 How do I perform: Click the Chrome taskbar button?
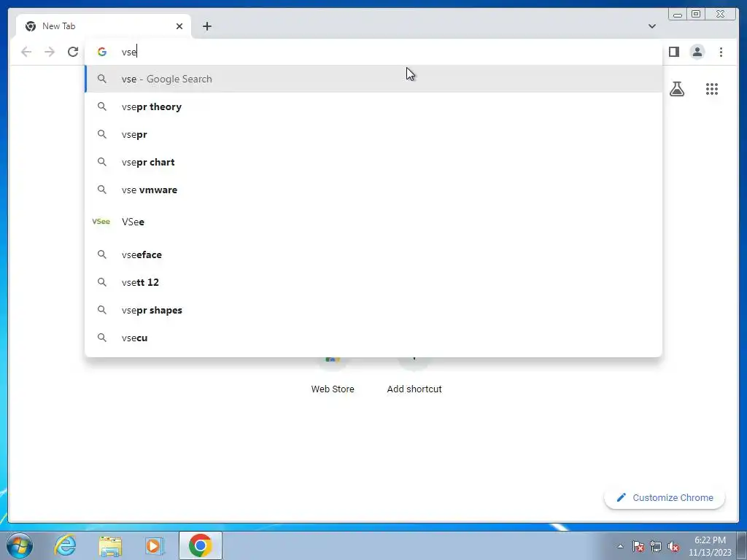click(201, 545)
